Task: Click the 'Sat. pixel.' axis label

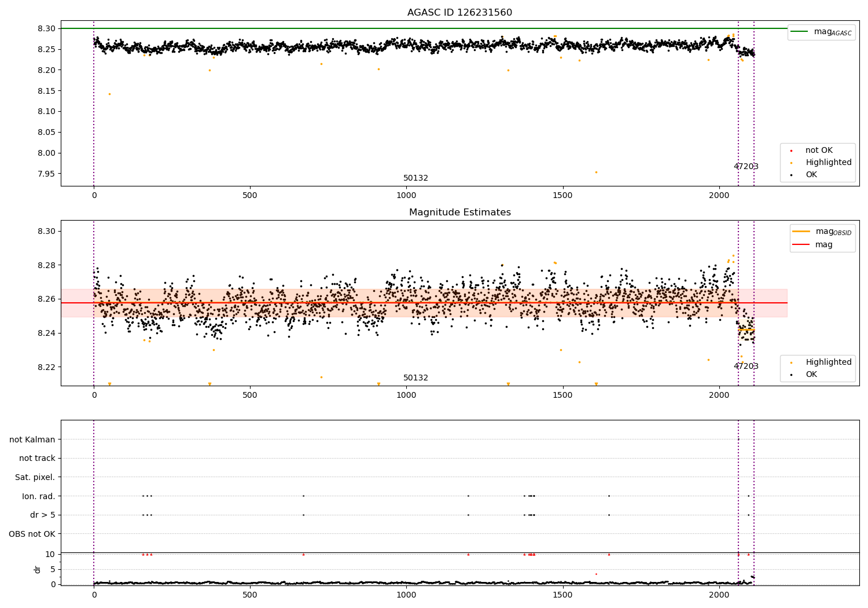Action: coord(35,477)
